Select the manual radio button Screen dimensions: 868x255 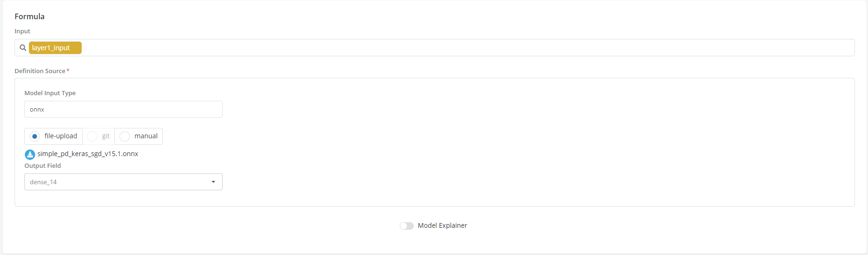[x=125, y=136]
